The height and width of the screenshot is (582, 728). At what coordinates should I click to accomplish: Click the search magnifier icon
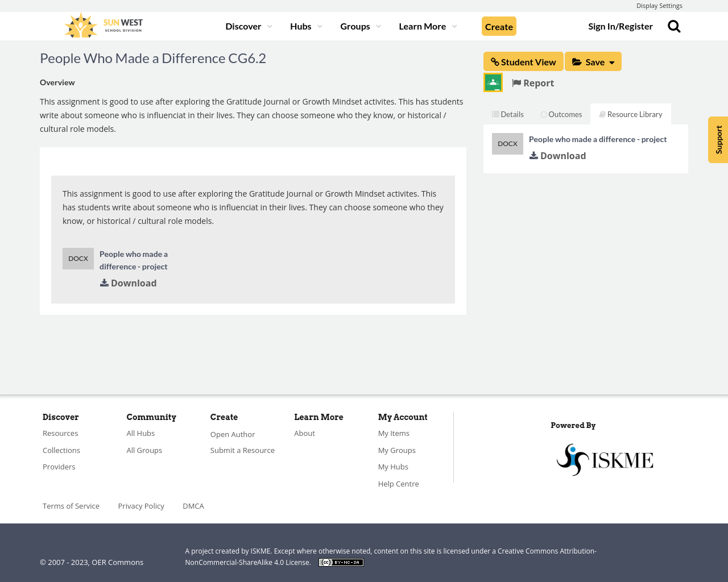tap(674, 26)
